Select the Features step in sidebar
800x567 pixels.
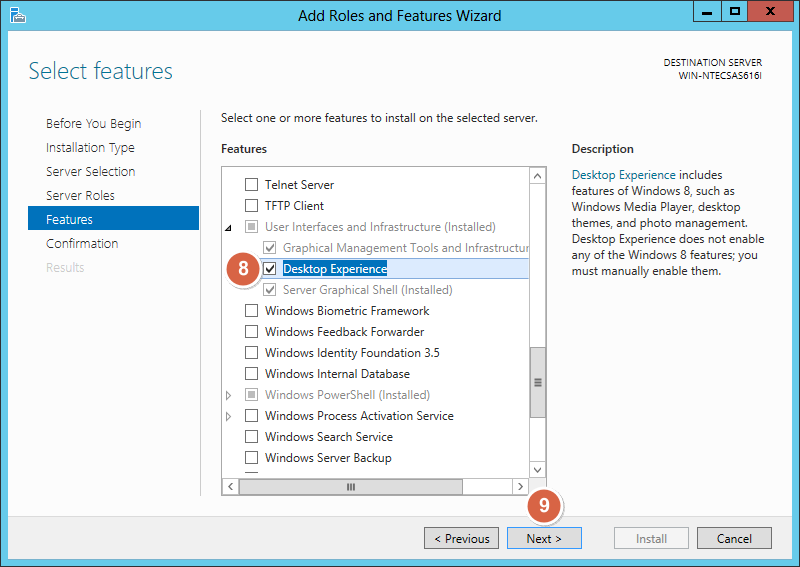pos(113,218)
